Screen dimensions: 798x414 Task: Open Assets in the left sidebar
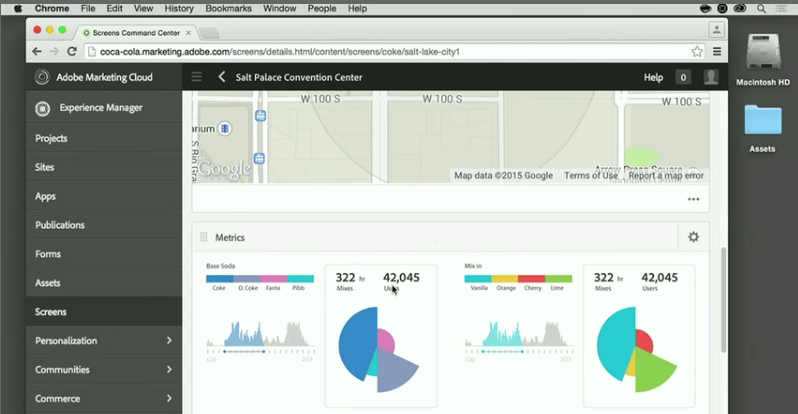48,283
